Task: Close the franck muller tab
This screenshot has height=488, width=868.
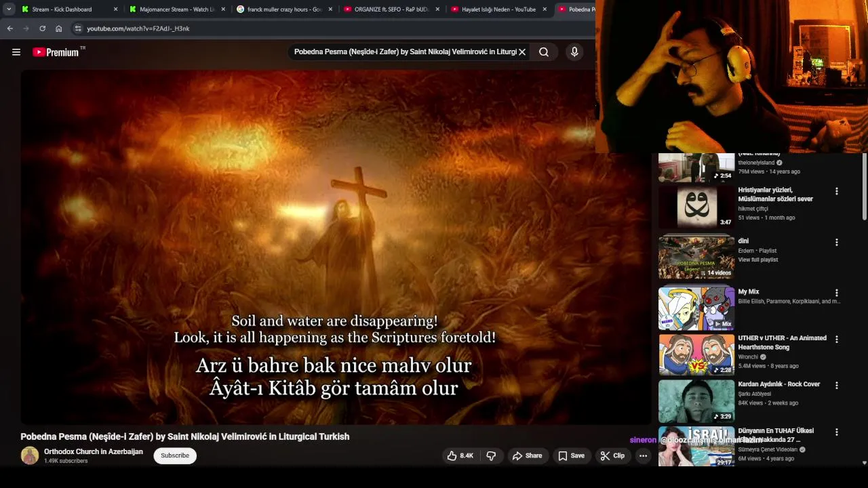Action: tap(330, 9)
